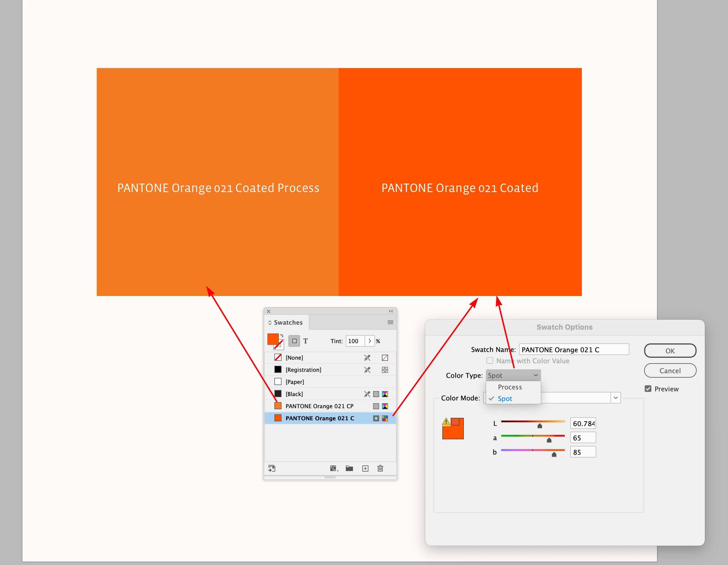Toggle the Preview checkbox
This screenshot has height=565, width=728.
[648, 389]
